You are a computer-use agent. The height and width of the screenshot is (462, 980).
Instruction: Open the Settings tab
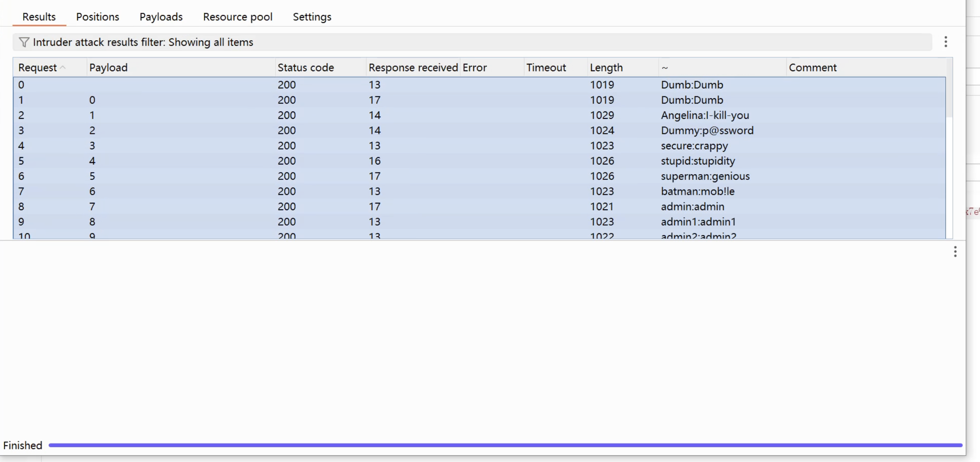tap(312, 17)
